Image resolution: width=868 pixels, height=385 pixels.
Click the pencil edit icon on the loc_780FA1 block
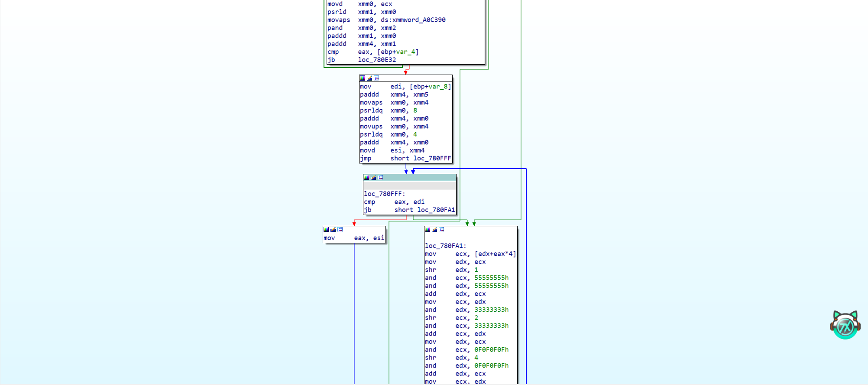pos(434,229)
